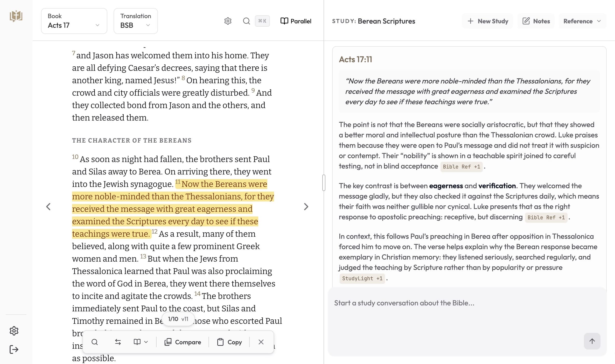Screen dimensions: 615x364
Task: Open the StudyLight +1 source chip
Action: [362, 278]
